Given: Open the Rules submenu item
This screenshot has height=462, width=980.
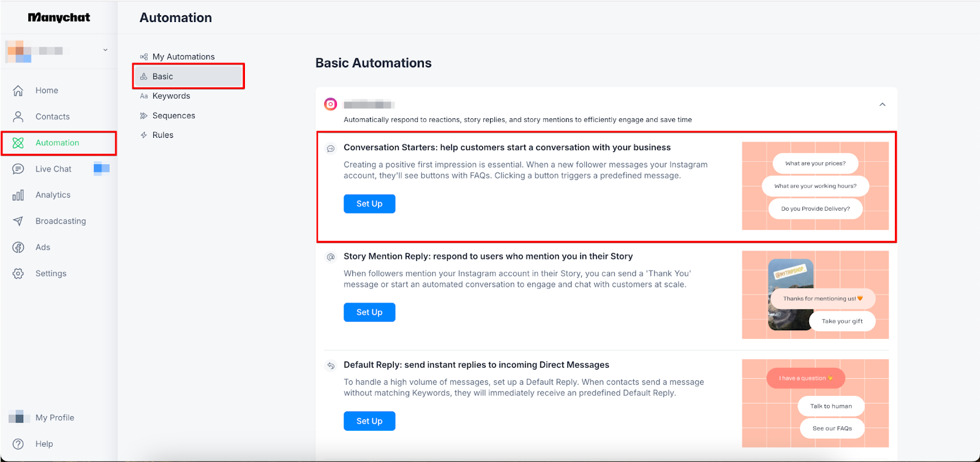Looking at the screenshot, I should (x=162, y=135).
